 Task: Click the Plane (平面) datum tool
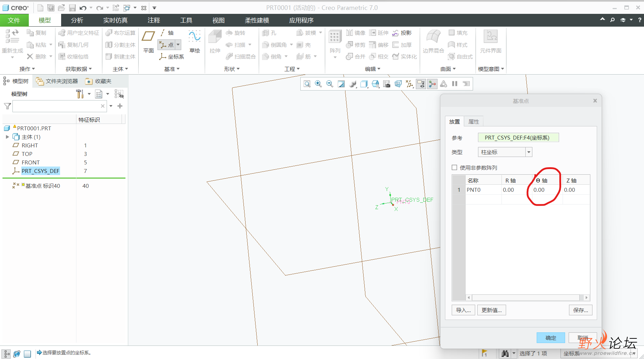[x=148, y=42]
